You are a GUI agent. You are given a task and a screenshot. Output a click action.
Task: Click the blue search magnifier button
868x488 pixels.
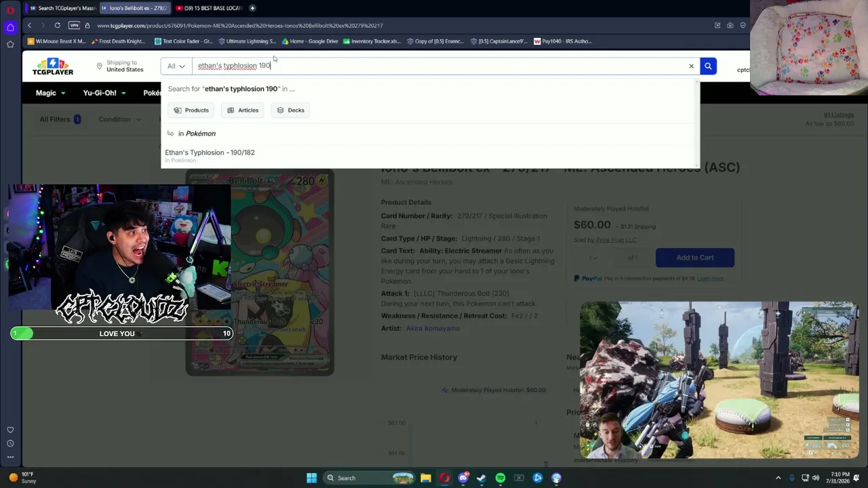708,66
